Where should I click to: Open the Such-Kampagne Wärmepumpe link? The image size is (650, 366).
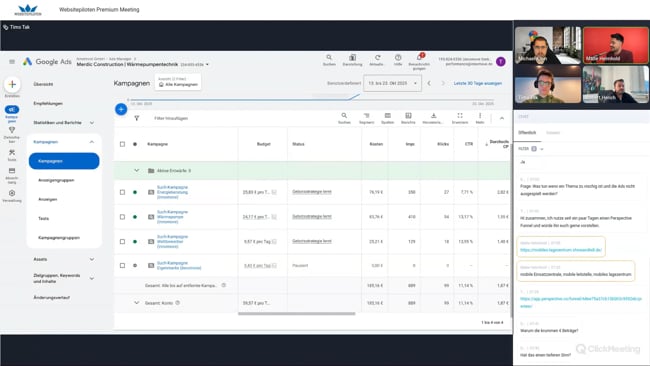[x=172, y=217]
